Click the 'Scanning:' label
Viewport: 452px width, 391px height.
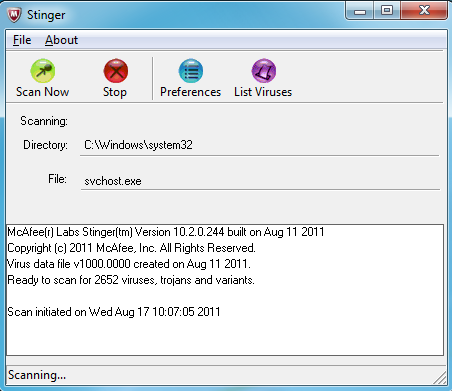[x=44, y=121]
